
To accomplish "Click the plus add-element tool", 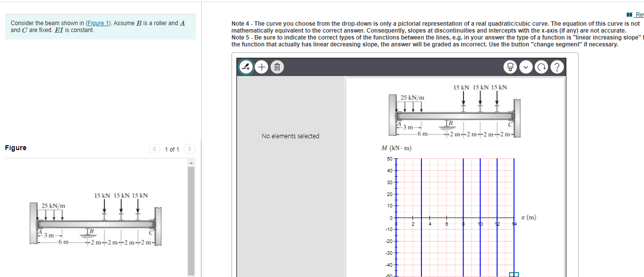I will [x=263, y=67].
